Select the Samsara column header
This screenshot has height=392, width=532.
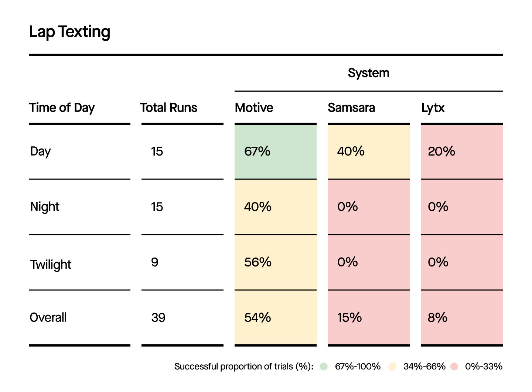(x=351, y=108)
